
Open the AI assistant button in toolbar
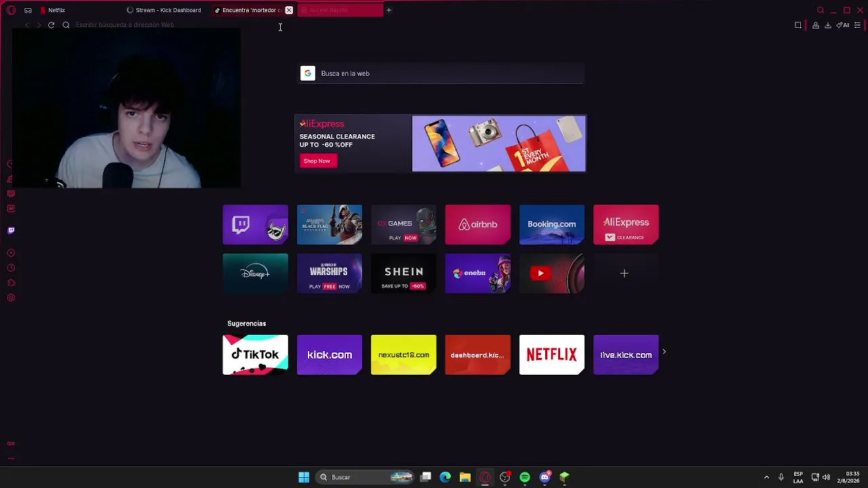pos(843,25)
